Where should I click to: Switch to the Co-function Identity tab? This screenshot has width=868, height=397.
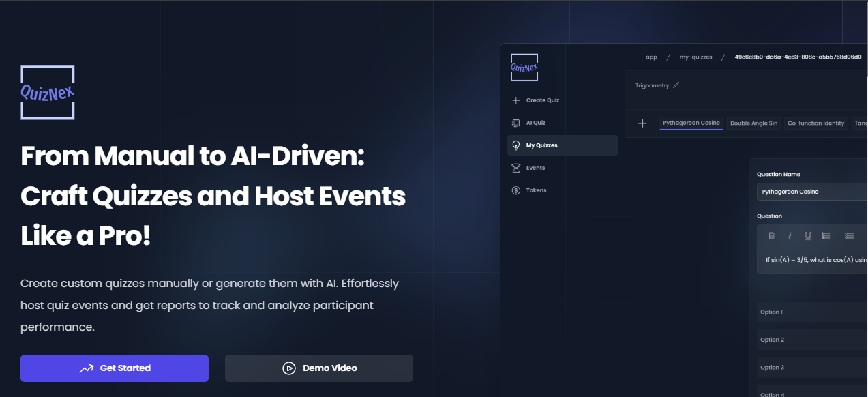pyautogui.click(x=815, y=123)
